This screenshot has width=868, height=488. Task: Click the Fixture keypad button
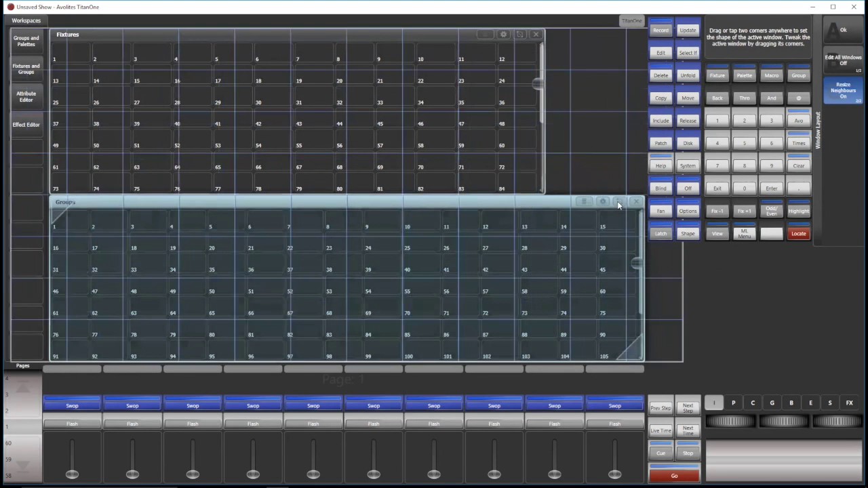tap(717, 75)
